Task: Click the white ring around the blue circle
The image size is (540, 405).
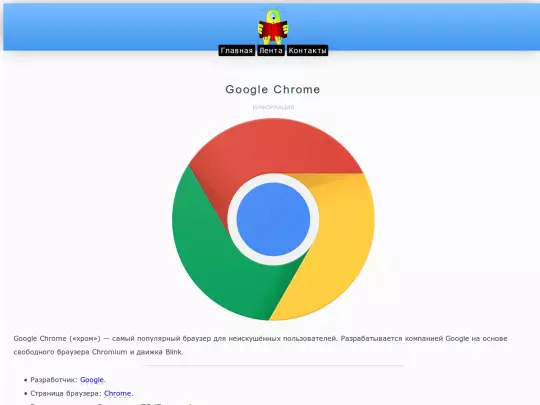Action: pyautogui.click(x=273, y=178)
